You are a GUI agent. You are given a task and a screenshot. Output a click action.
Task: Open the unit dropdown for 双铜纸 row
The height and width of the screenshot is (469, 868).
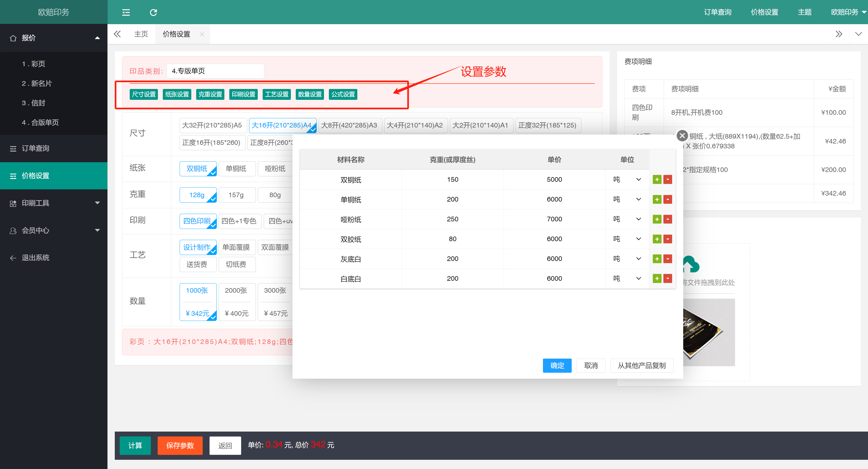627,179
